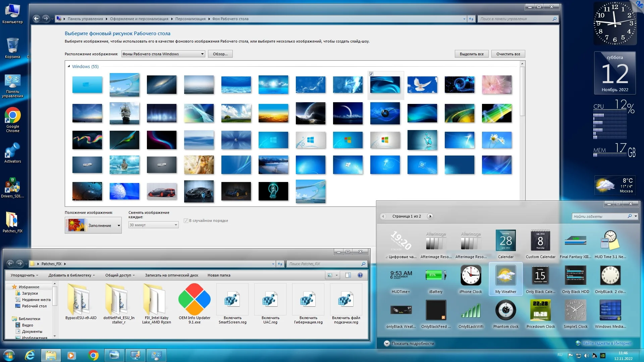Image resolution: width=644 pixels, height=362 pixels.
Task: Click Новая папка in toolbar
Action: (219, 275)
